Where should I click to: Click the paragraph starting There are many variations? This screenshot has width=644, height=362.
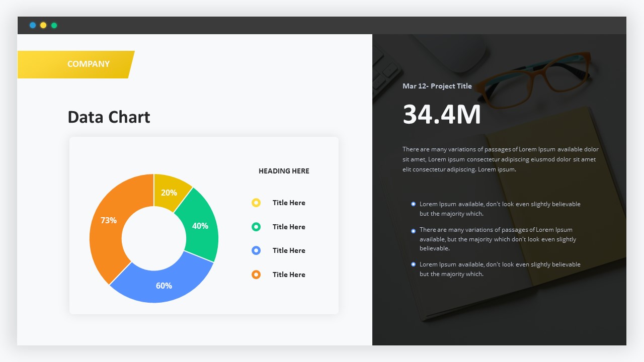501,159
